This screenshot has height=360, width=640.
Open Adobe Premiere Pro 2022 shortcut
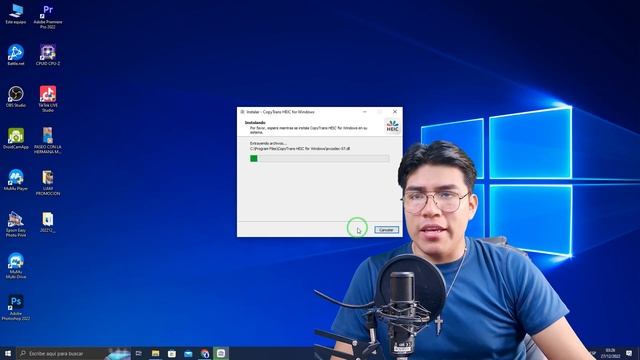pos(48,16)
